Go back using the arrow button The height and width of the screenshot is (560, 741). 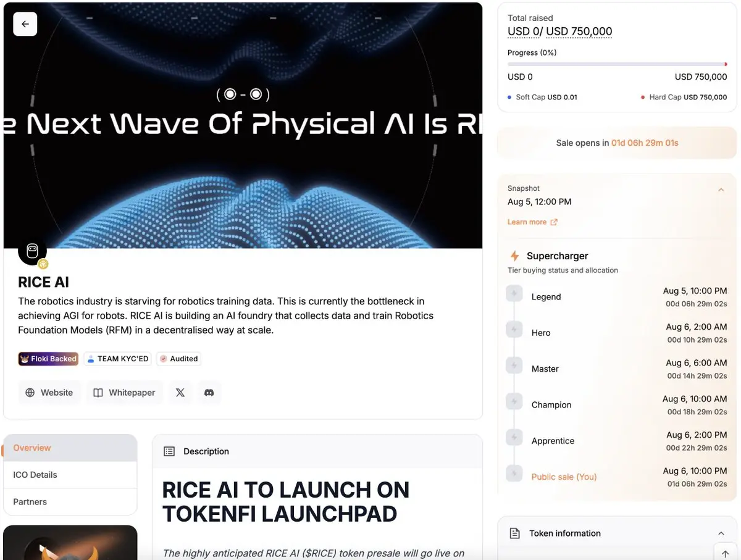(25, 24)
